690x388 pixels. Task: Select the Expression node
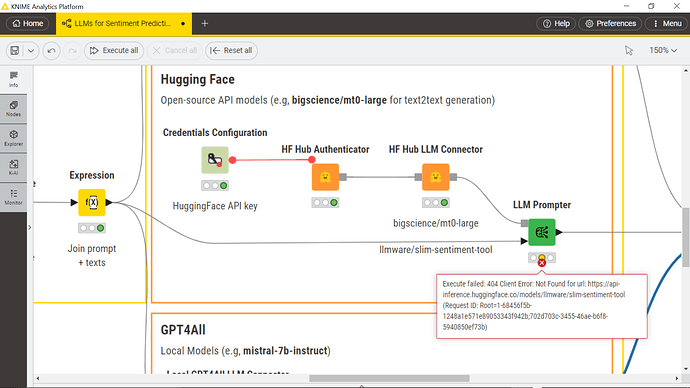(x=92, y=202)
